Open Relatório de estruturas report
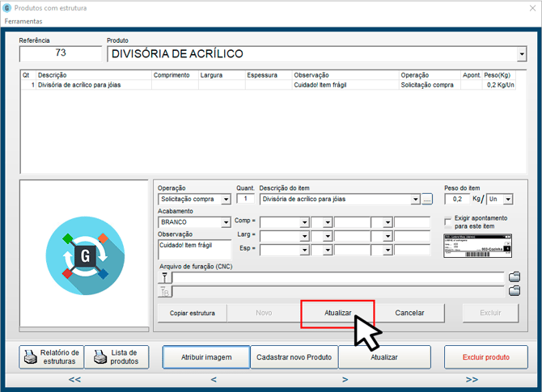Image resolution: width=542 pixels, height=392 pixels. 51,357
